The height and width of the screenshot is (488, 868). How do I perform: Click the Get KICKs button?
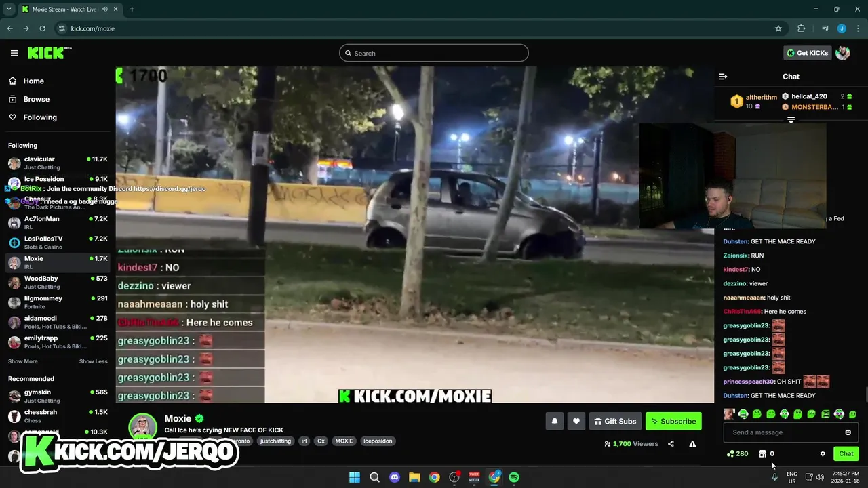(x=808, y=53)
